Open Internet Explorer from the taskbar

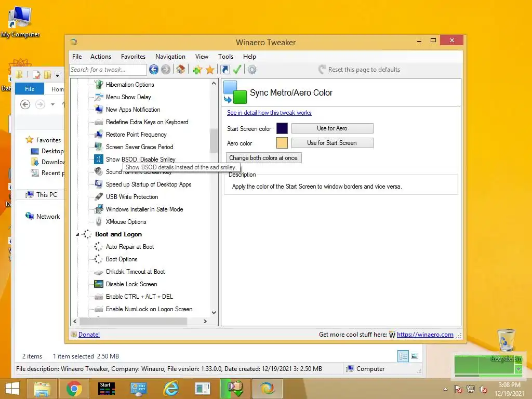[x=171, y=389]
